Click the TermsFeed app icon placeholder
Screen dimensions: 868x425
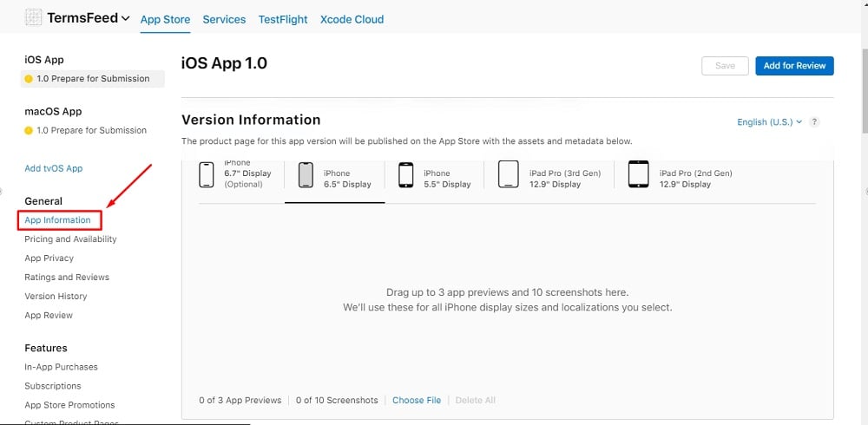pyautogui.click(x=33, y=17)
